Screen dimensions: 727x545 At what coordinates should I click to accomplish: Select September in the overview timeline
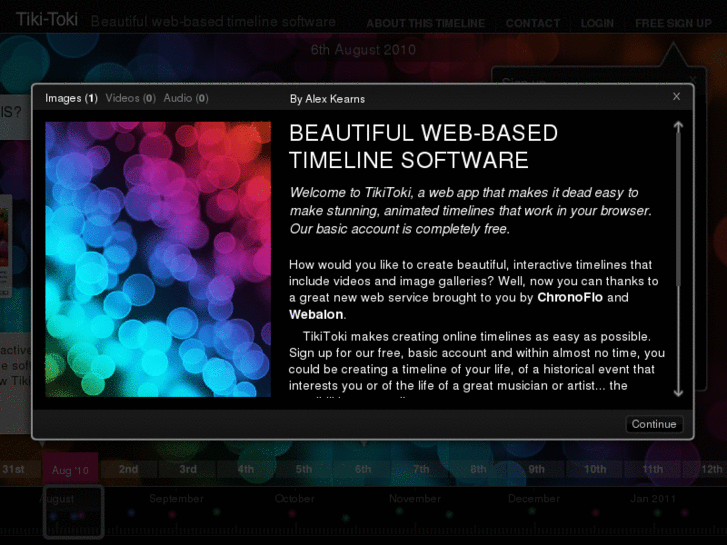pos(176,499)
